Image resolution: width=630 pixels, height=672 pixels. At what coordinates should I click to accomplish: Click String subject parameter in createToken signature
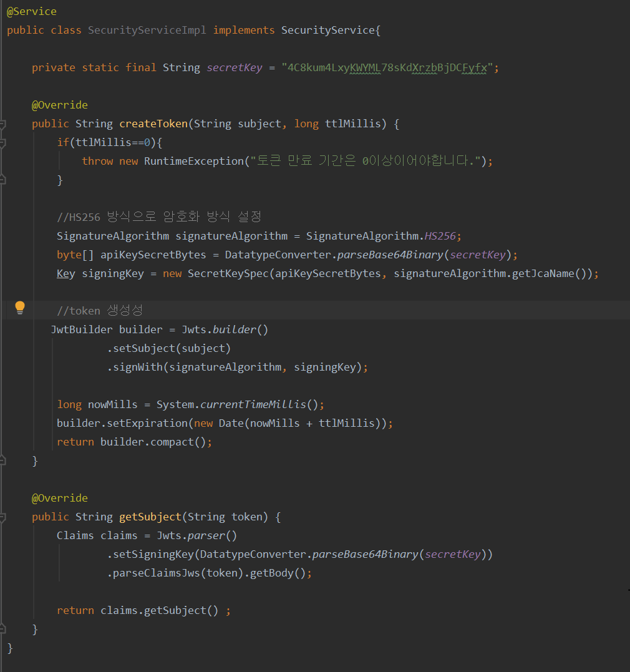pos(238,124)
